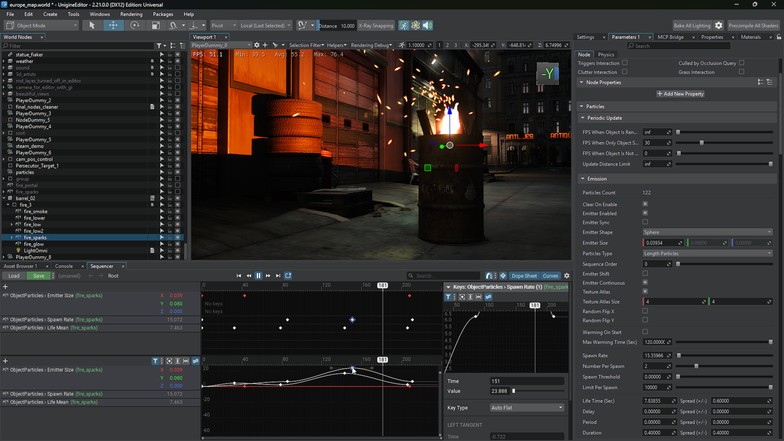Toggle Grass Interaction checkbox
Viewport: 784px width, 441px height.
coord(742,72)
